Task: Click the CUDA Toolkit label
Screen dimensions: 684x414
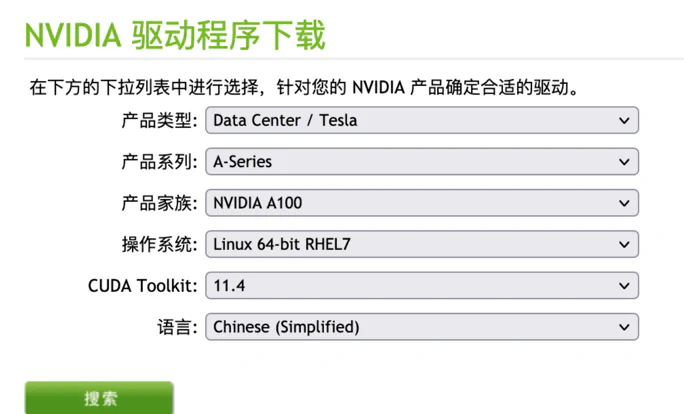Action: [143, 286]
